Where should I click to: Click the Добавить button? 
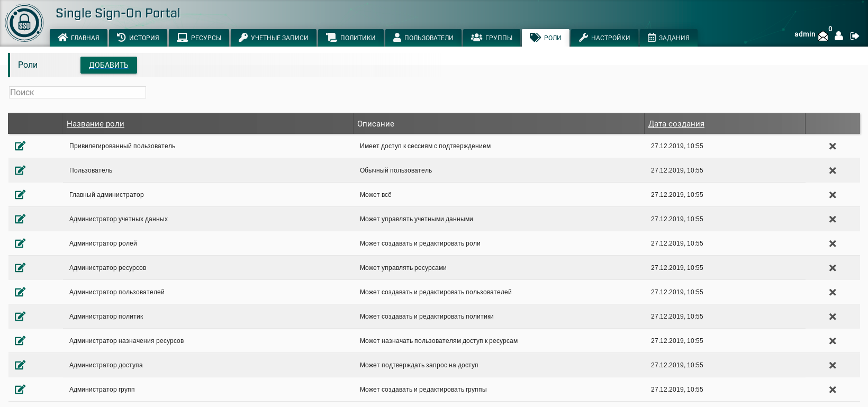(108, 65)
